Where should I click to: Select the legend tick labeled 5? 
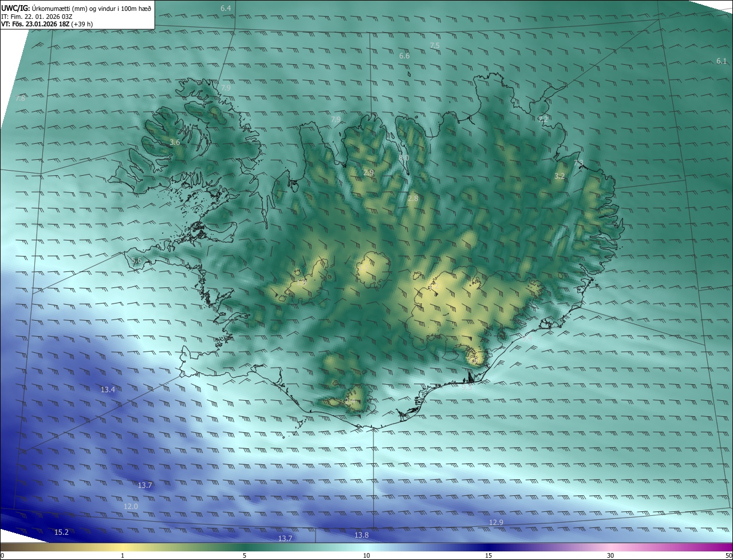coord(245,555)
